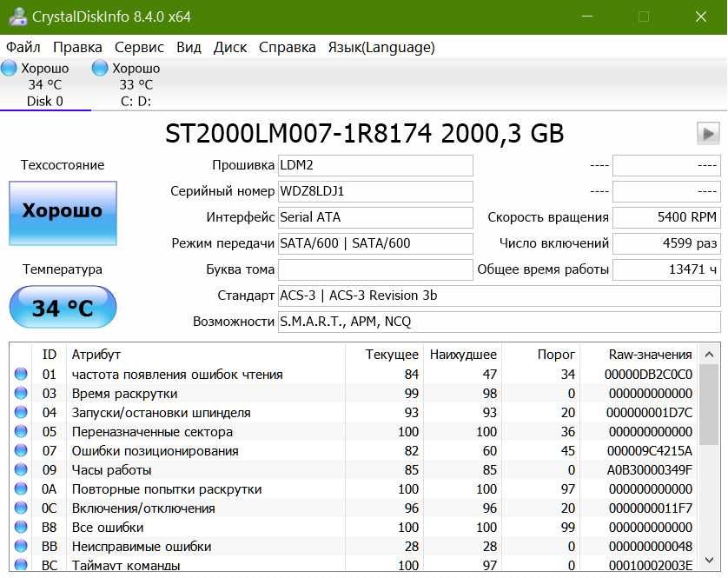Open the Файл menu

tap(23, 48)
